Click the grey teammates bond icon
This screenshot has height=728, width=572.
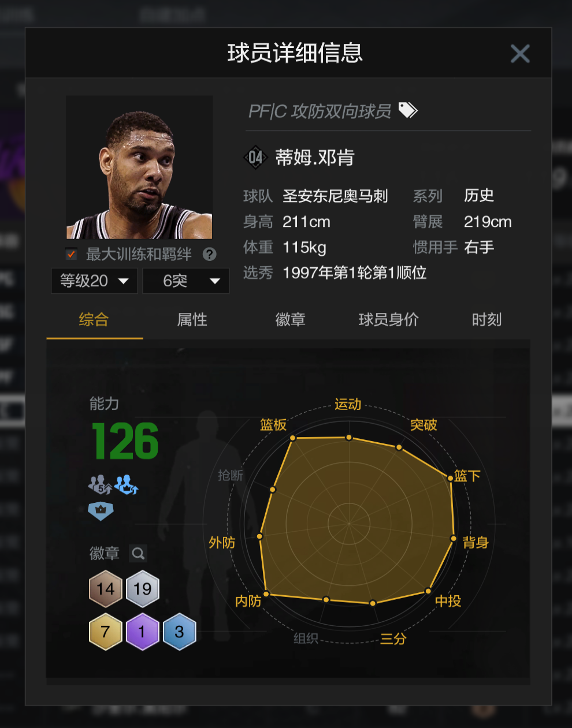click(x=99, y=484)
